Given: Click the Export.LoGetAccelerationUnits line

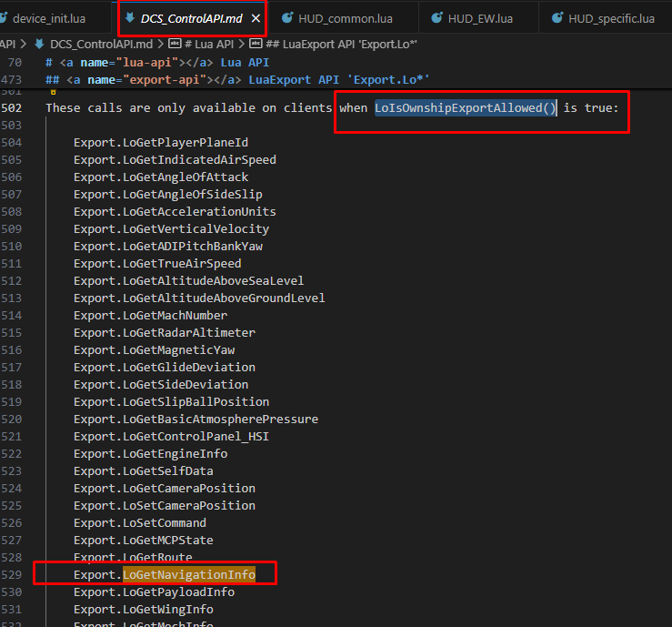Looking at the screenshot, I should coord(175,212).
